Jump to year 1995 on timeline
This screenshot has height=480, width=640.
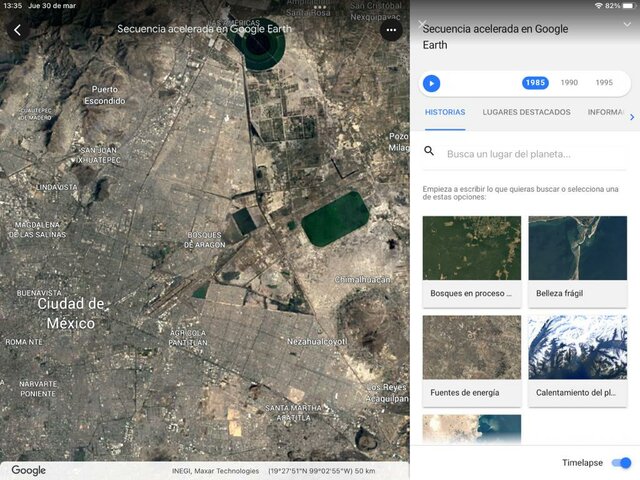click(x=604, y=83)
